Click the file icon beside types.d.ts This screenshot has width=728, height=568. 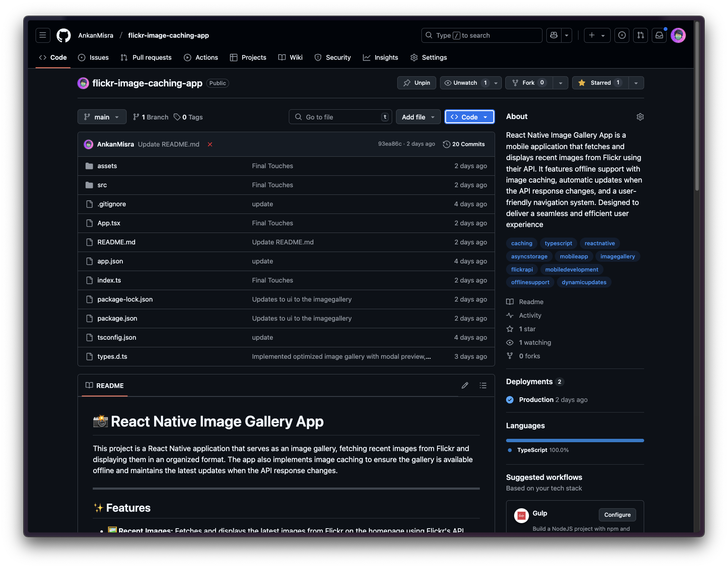click(x=89, y=357)
